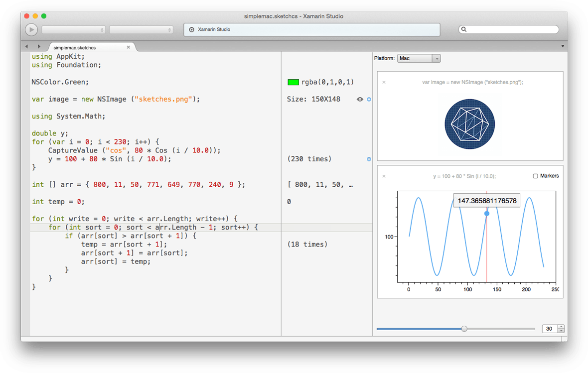Screen dimensions: 588x373
Task: Close the NSImage preview panel
Action: pos(384,82)
